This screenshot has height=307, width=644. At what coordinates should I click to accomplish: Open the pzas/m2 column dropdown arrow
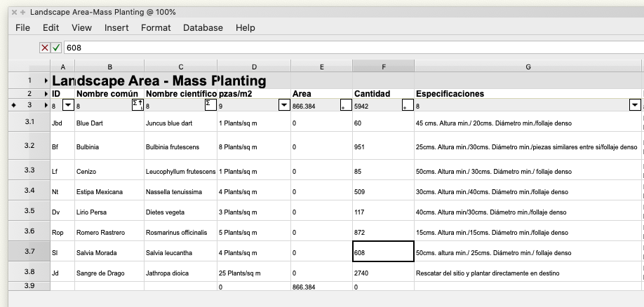[283, 105]
